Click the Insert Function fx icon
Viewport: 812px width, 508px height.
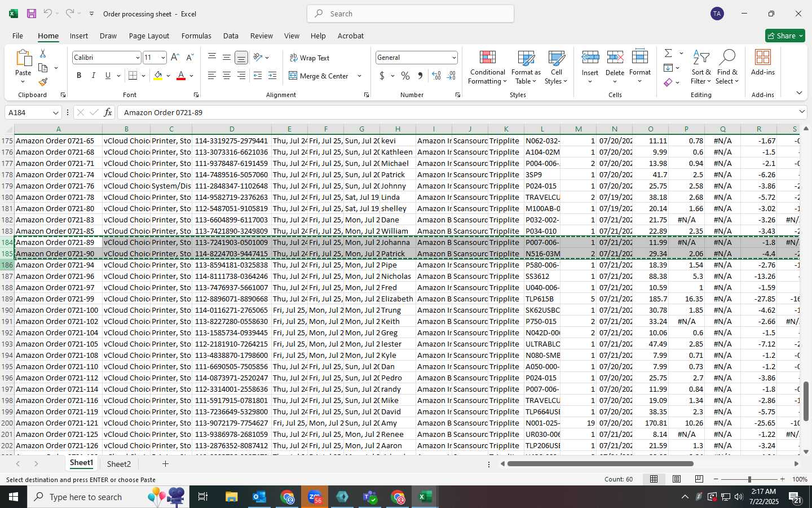(x=108, y=112)
